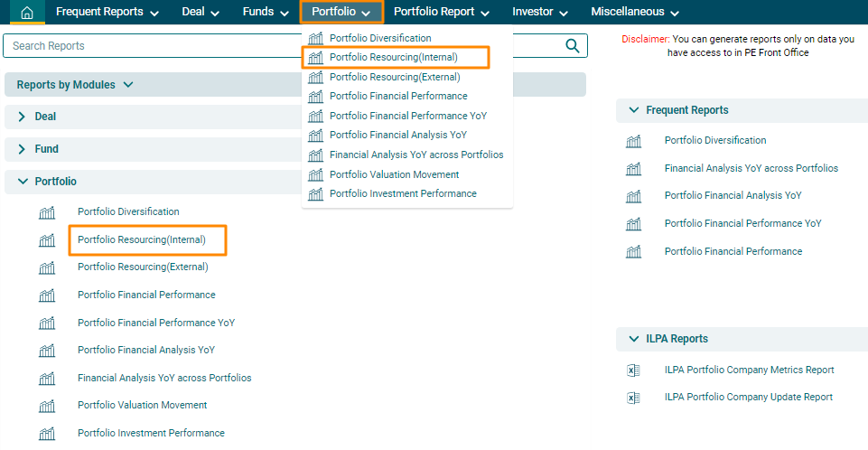Click the Search Reports input field
This screenshot has height=450, width=868.
(280, 46)
